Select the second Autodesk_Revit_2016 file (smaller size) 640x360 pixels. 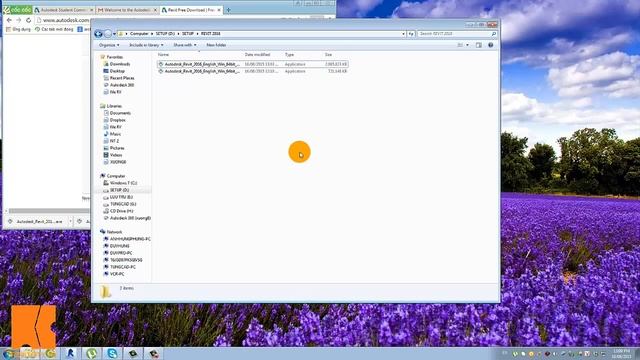[x=252, y=71]
